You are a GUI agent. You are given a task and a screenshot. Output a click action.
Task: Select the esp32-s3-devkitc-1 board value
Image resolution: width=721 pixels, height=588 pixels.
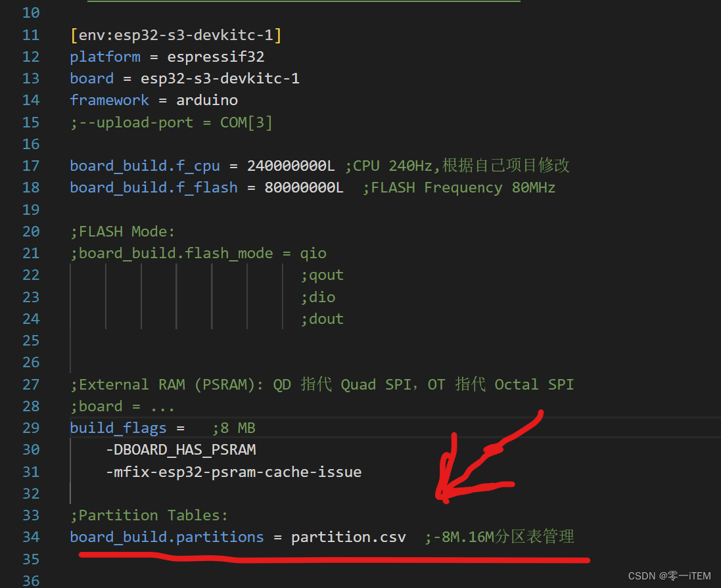coord(220,78)
